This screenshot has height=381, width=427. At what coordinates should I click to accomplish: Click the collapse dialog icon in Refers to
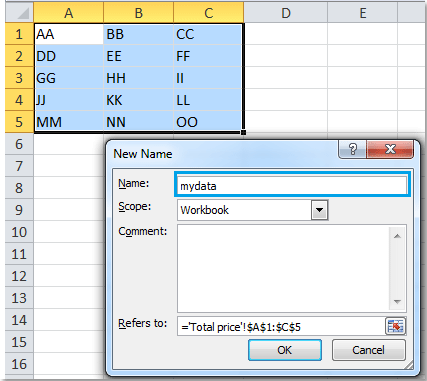tap(396, 326)
